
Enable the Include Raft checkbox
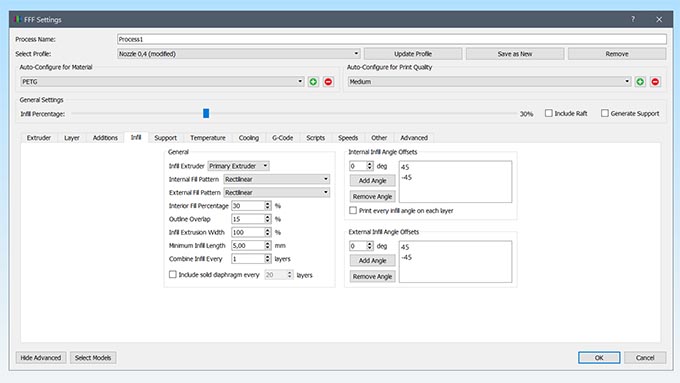coord(549,113)
